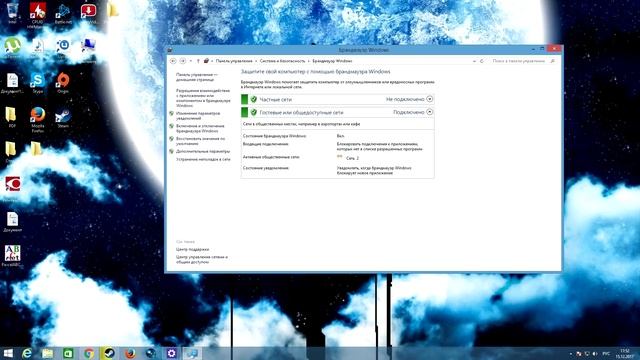Open recent locations dropdown next to forward arrow
This screenshot has height=360, width=640.
[191, 61]
